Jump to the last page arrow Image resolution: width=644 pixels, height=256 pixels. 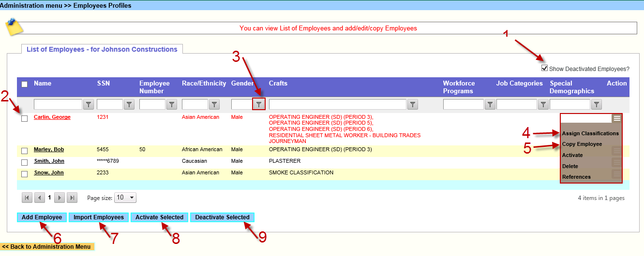pyautogui.click(x=72, y=198)
